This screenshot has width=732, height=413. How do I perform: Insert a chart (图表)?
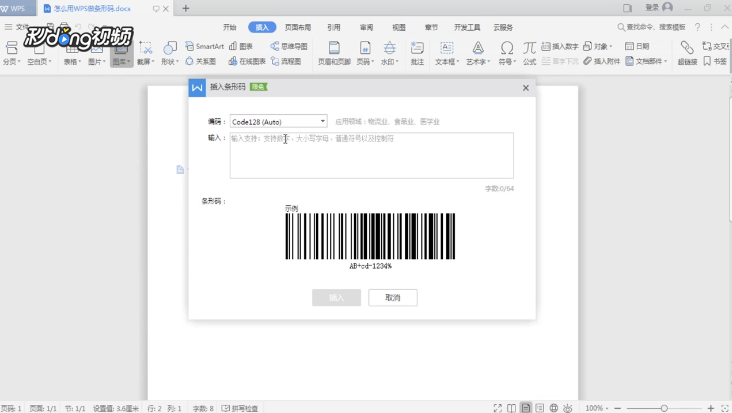click(x=241, y=46)
